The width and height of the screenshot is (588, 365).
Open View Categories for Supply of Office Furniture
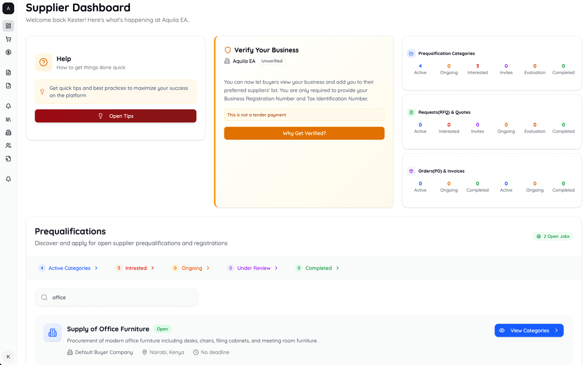coord(529,330)
